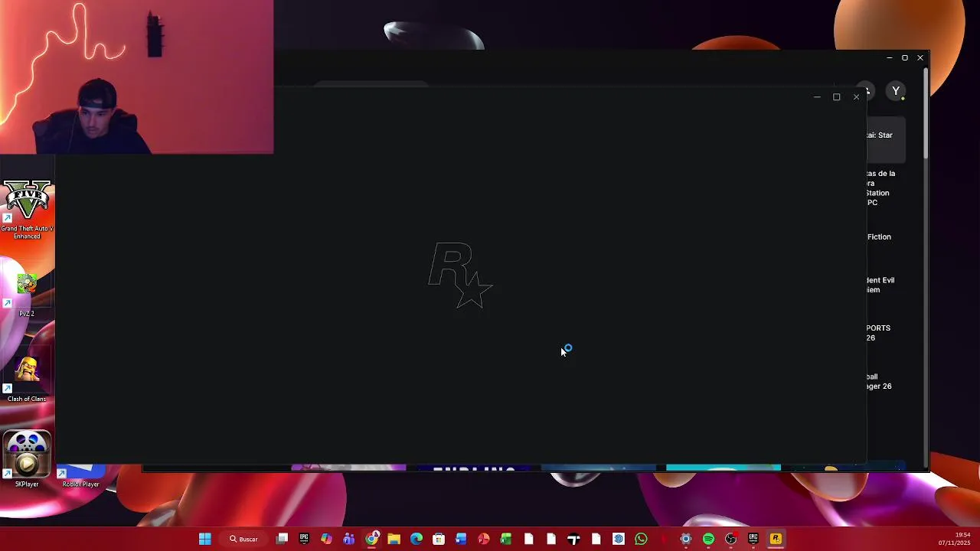
Task: Select the 'Star' list entry in Epic launcher
Action: tap(886, 139)
